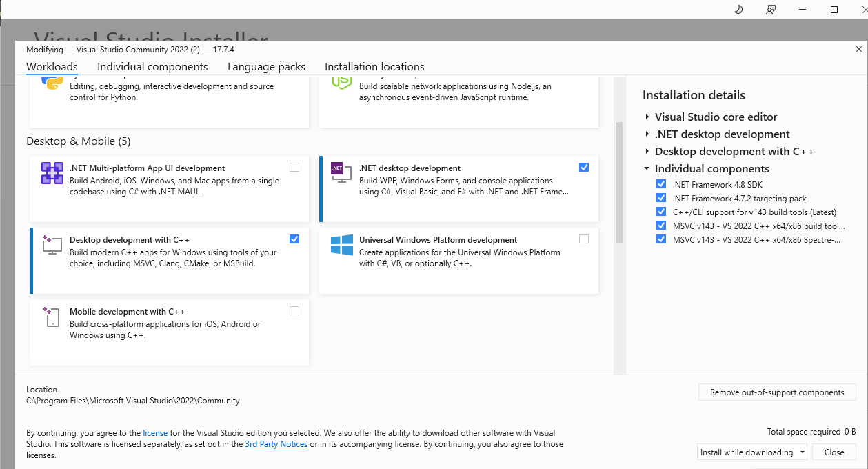Click the Python workload icon
The height and width of the screenshot is (469, 868).
coord(52,83)
